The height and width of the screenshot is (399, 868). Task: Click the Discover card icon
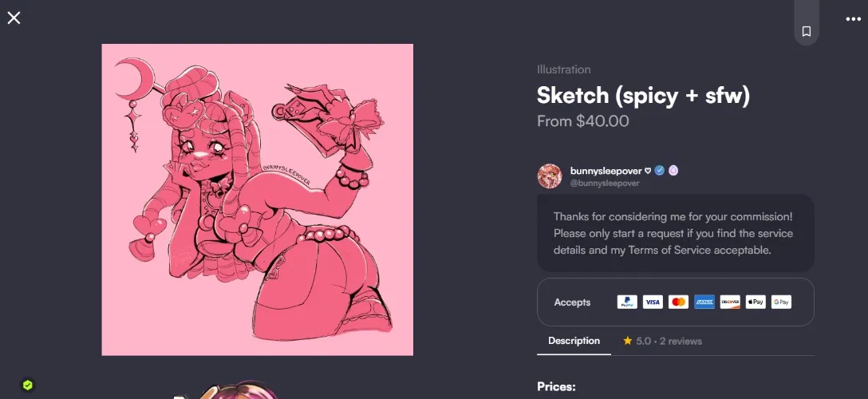coord(730,302)
